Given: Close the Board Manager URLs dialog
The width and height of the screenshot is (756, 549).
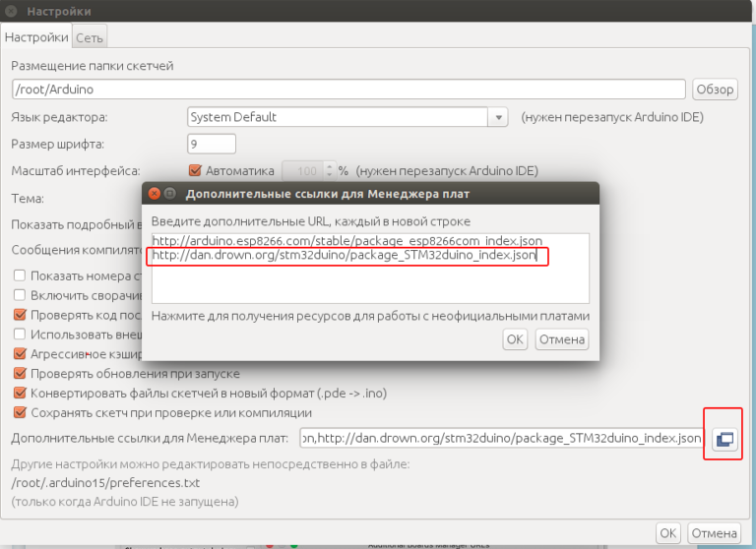Looking at the screenshot, I should (154, 194).
